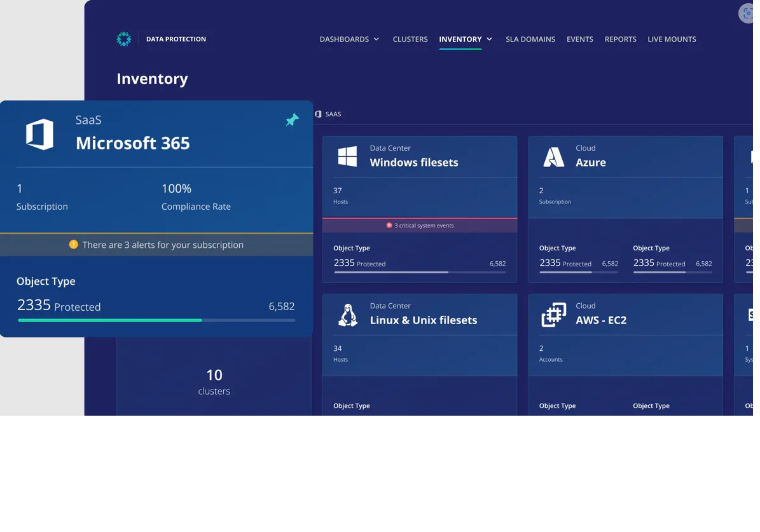Click the Windows logo on Windows filesets card

[347, 156]
